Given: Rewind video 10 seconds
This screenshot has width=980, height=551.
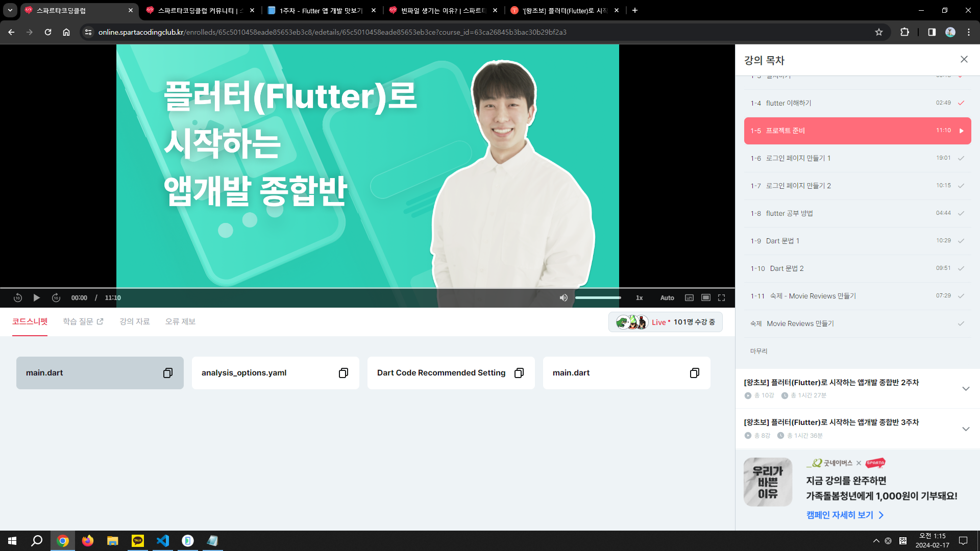Looking at the screenshot, I should click(18, 297).
